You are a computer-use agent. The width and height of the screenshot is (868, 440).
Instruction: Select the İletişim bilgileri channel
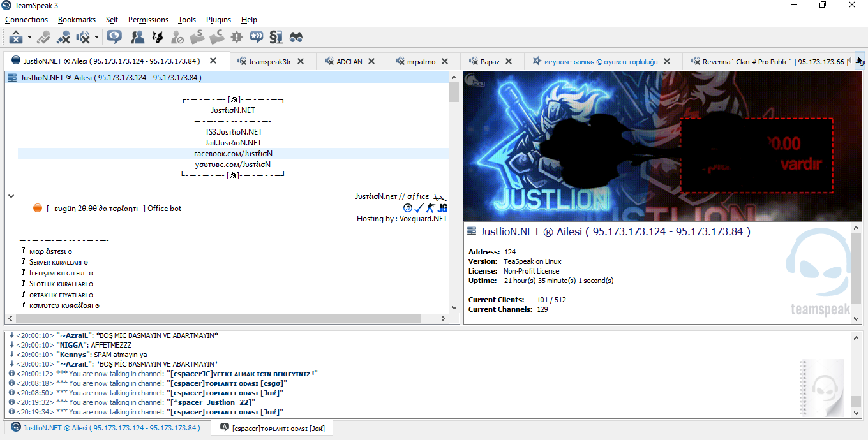point(234,273)
